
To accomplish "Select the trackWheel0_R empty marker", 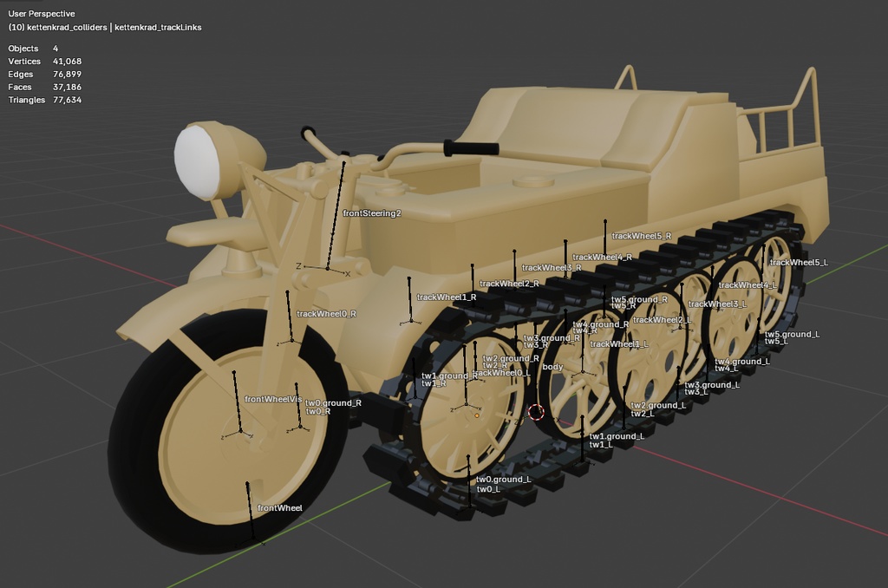I will (292, 340).
